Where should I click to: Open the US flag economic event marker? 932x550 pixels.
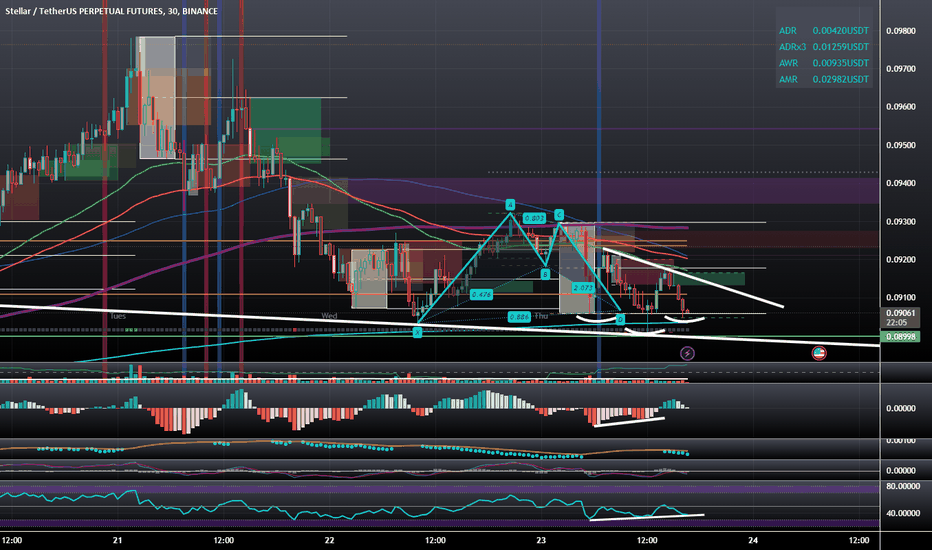[819, 353]
